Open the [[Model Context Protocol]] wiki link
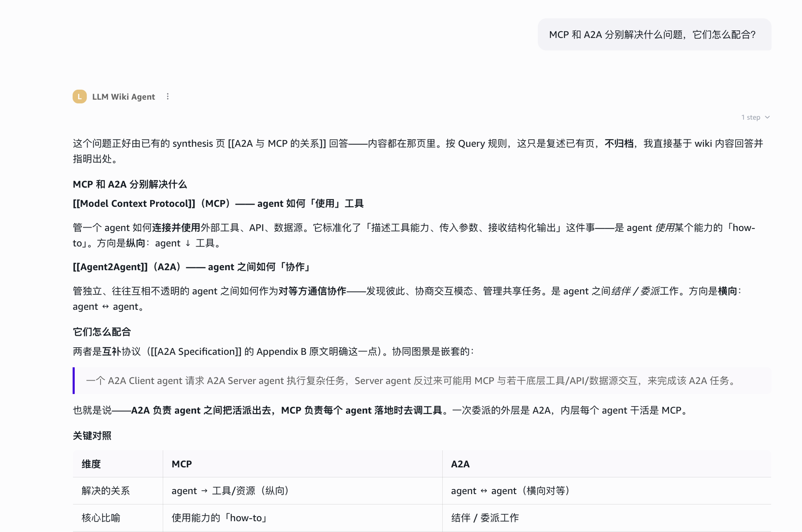802x532 pixels. [134, 204]
